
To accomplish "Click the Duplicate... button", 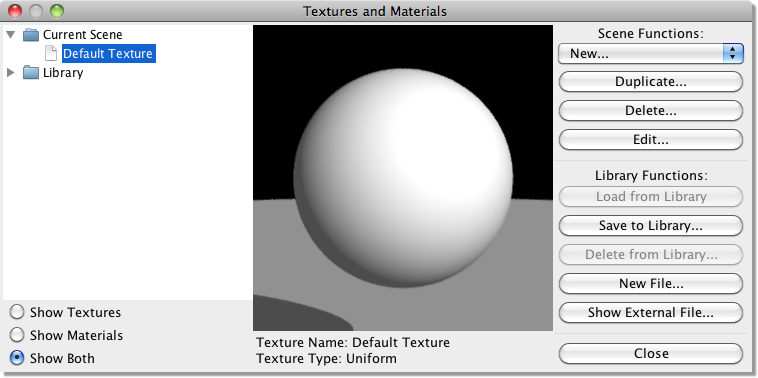I will point(651,82).
